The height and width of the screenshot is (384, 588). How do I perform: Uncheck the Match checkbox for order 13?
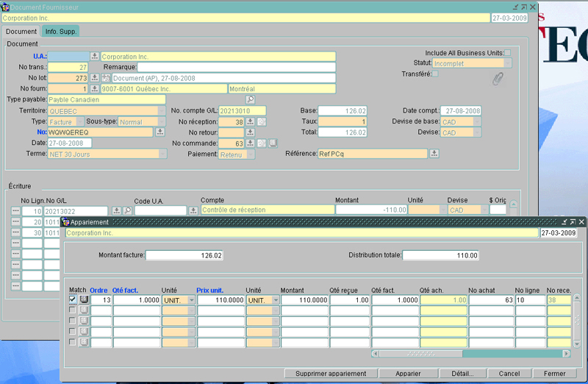pyautogui.click(x=72, y=299)
